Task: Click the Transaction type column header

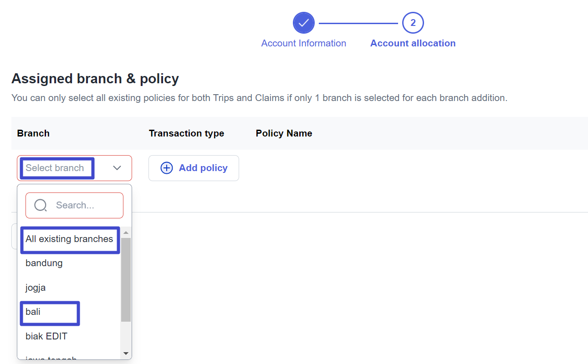Action: 186,133
